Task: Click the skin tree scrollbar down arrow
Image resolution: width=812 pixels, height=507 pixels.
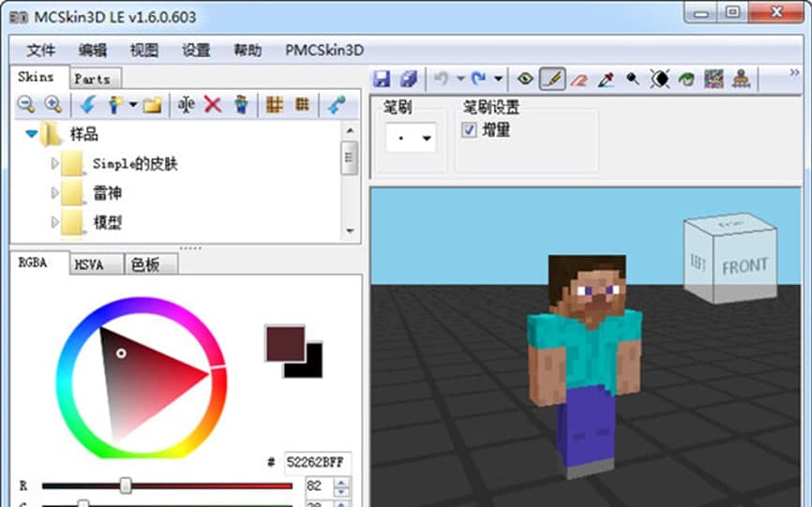Action: pyautogui.click(x=350, y=231)
